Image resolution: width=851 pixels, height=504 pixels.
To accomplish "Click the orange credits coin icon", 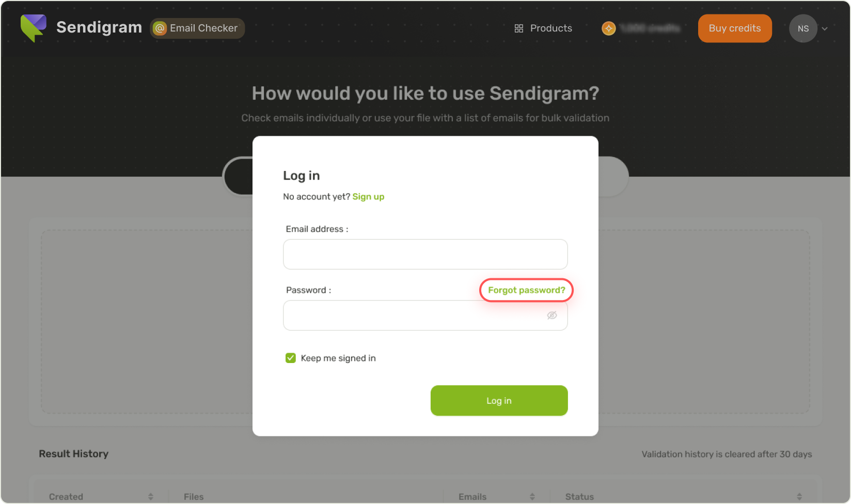I will 609,28.
